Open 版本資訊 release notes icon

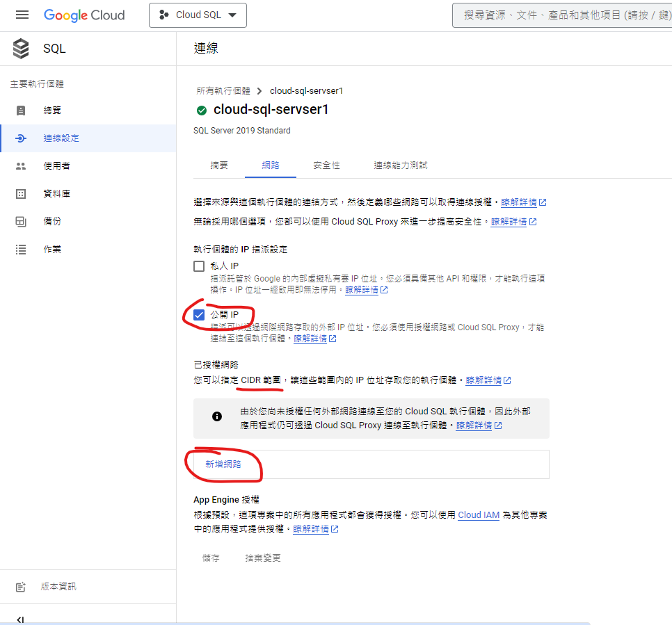[21, 587]
